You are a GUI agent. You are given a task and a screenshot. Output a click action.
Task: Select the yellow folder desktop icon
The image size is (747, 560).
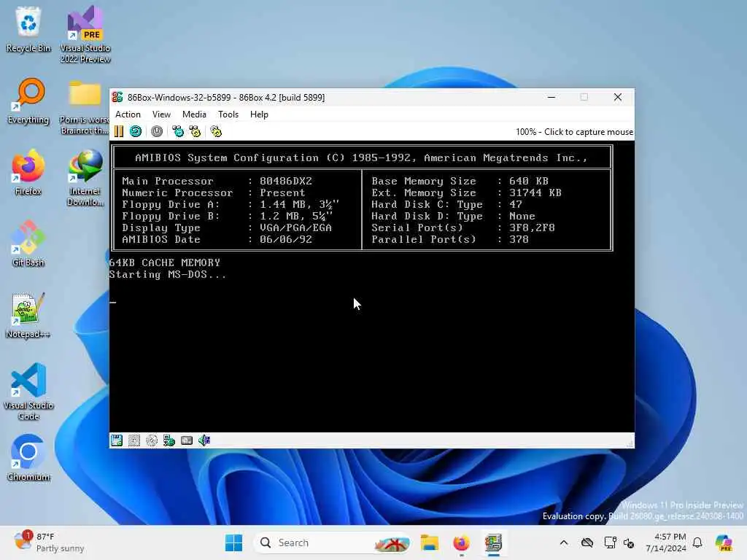tap(85, 107)
